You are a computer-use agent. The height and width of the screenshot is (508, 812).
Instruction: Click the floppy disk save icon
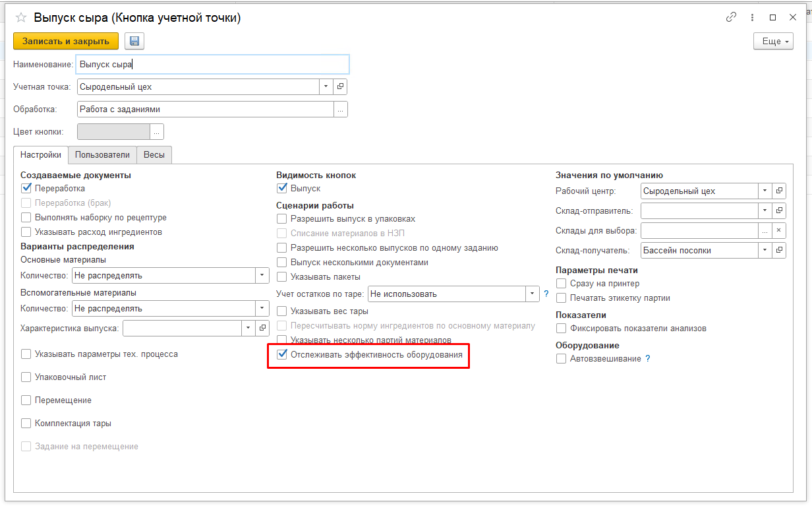point(134,41)
